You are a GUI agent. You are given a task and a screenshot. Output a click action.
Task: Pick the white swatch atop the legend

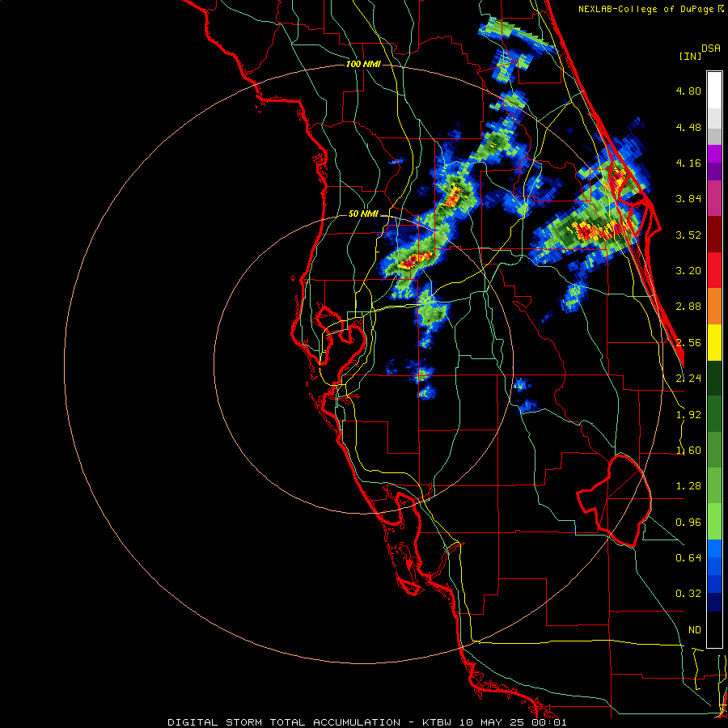click(714, 91)
